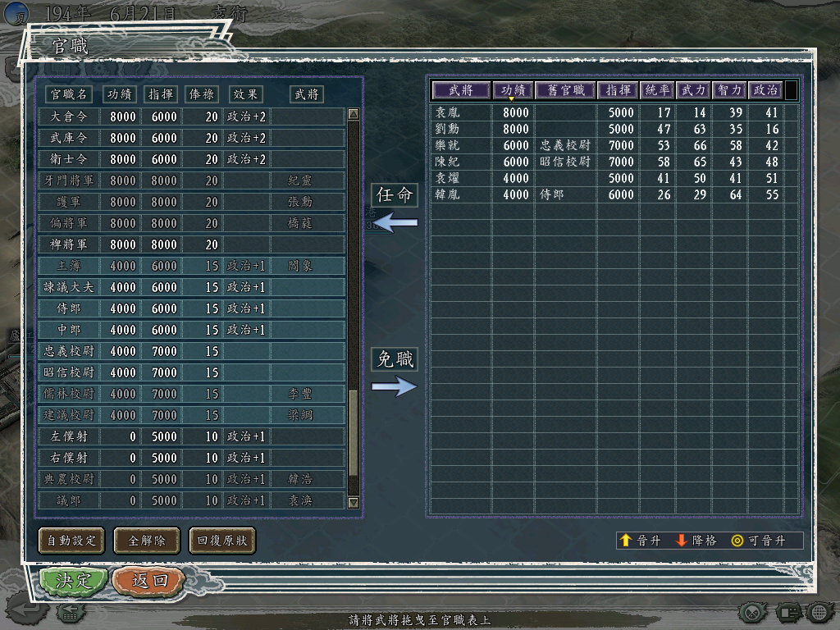Sort officers by the 政治 header
Screen dimensions: 840x630
pyautogui.click(x=765, y=90)
